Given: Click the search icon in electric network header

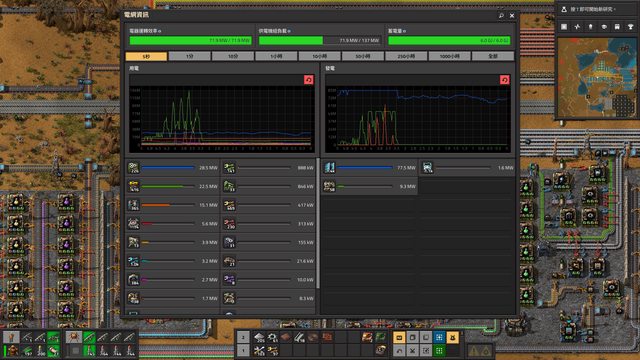Looking at the screenshot, I should coord(501,16).
